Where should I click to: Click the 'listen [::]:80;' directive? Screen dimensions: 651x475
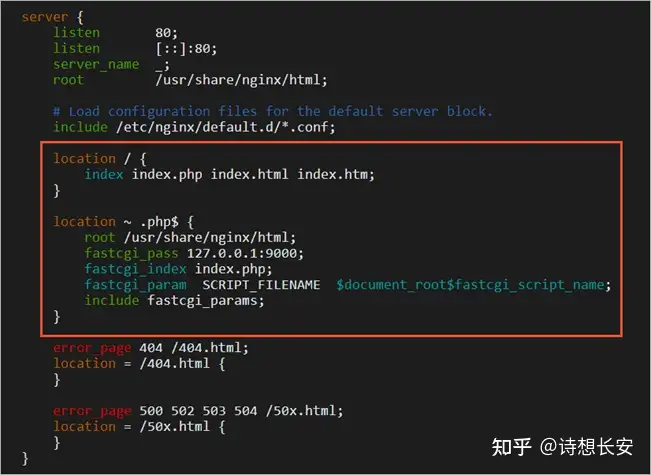pos(135,48)
